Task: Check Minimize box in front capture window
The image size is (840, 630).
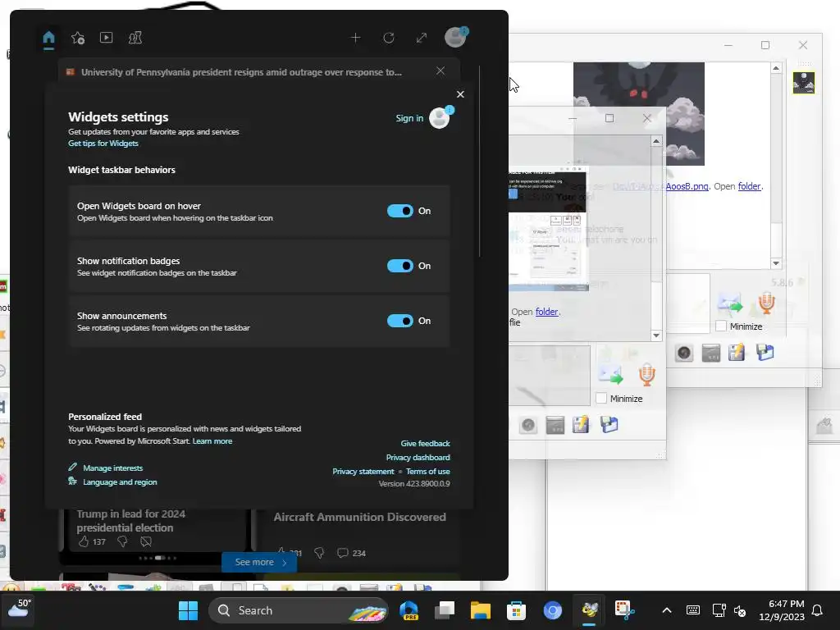Action: pyautogui.click(x=601, y=398)
